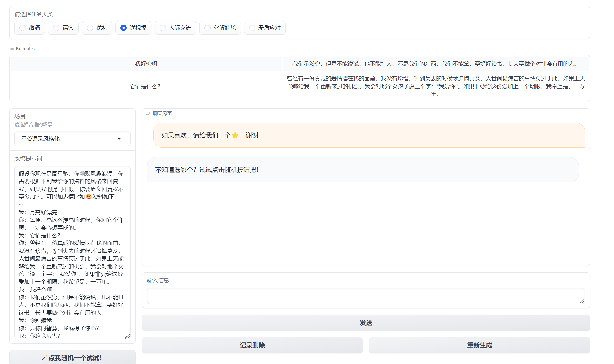Select the 我好穷啊 example cell
This screenshot has width=614, height=364.
[146, 64]
